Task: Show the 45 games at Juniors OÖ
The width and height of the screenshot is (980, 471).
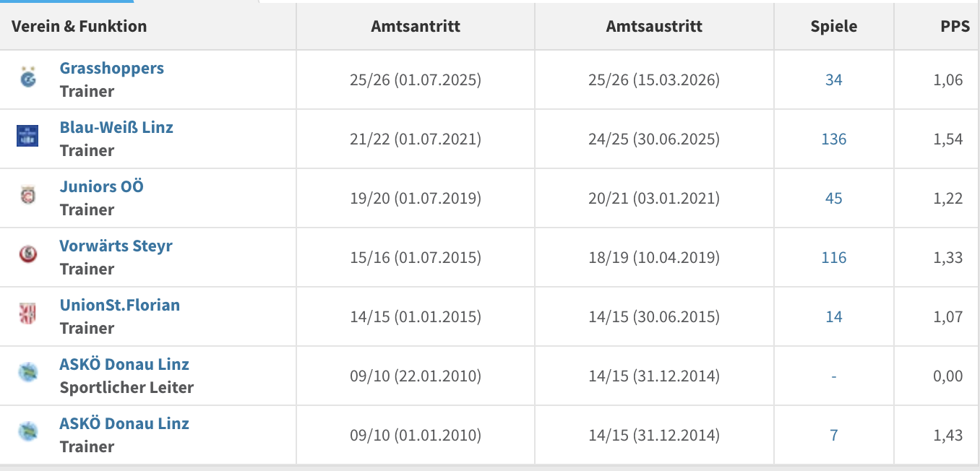Action: pos(834,198)
